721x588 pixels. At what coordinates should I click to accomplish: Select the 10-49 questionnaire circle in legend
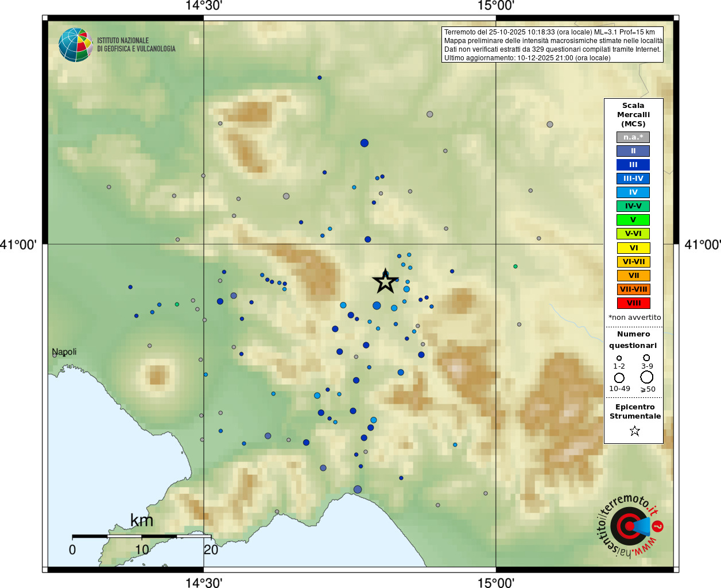click(x=619, y=378)
